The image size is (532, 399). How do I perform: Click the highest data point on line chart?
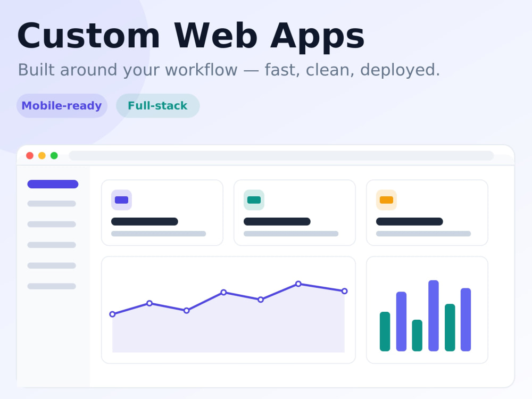click(x=298, y=284)
